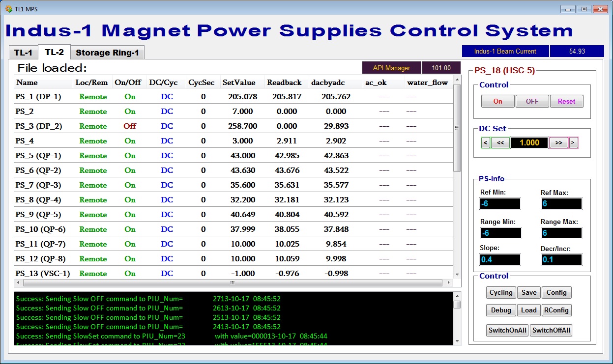This screenshot has height=364, width=613.
Task: Click the Ref Min field
Action: 500,204
